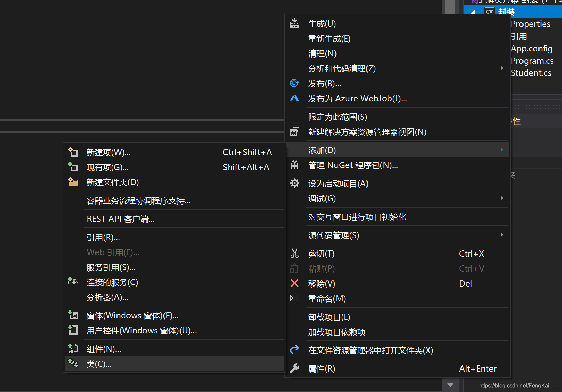Click the scroll down arrow at bottom

(x=450, y=385)
